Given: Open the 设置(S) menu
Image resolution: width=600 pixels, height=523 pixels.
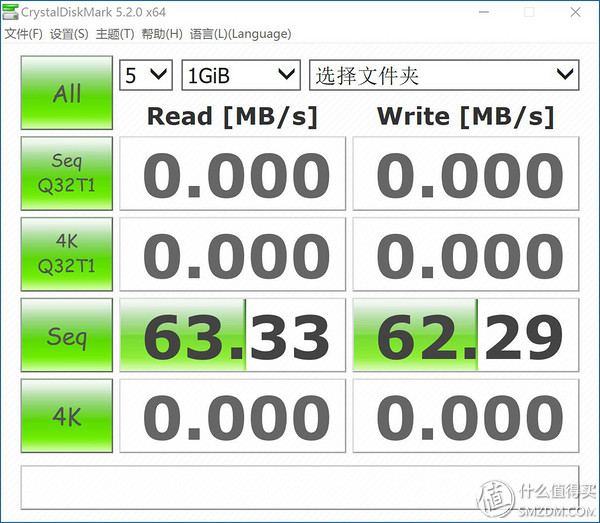Looking at the screenshot, I should pyautogui.click(x=69, y=34).
